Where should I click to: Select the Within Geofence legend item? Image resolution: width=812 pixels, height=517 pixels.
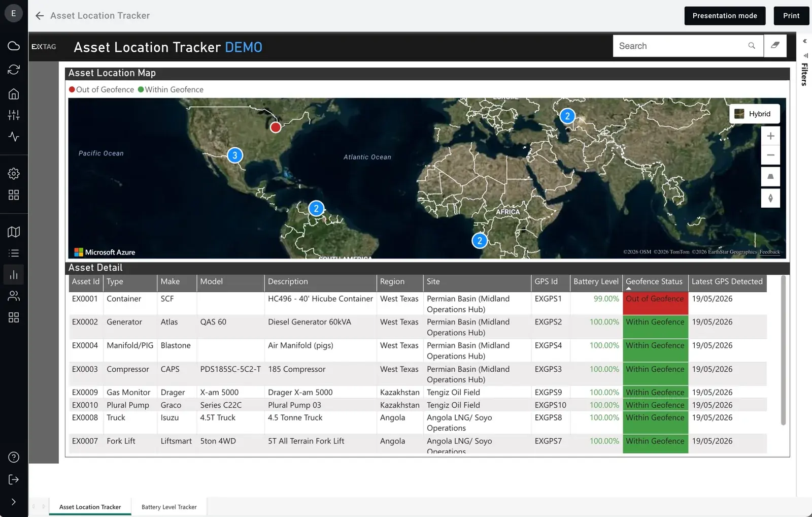coord(171,89)
